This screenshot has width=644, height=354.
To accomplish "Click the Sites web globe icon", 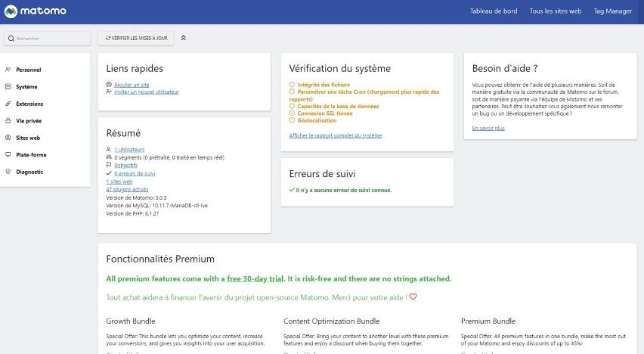I will click(x=8, y=138).
